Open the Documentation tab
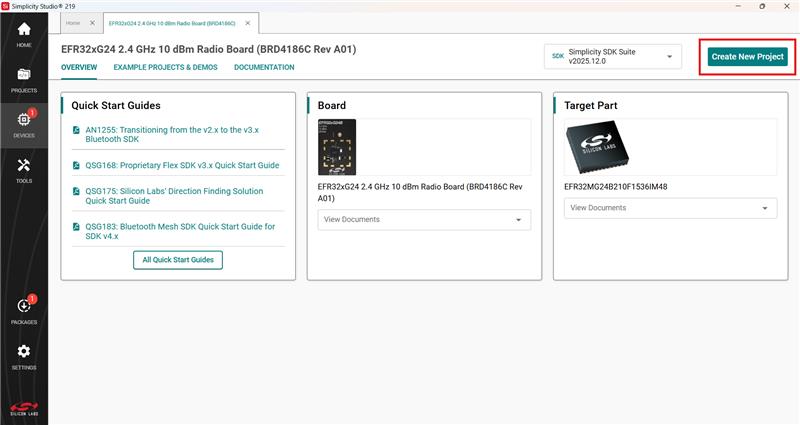Screen dimensions: 800x425 (264, 67)
